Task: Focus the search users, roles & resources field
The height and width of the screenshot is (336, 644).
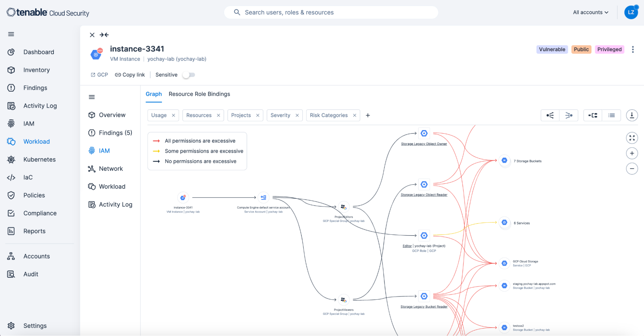Action: (331, 12)
